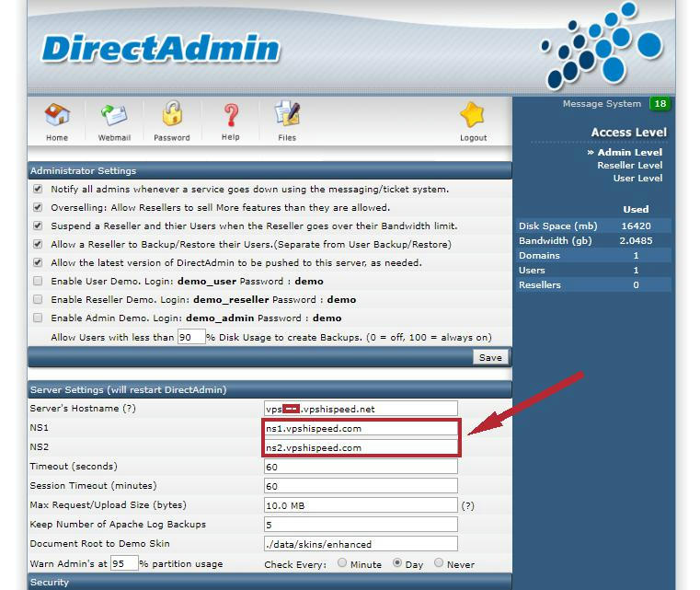Image resolution: width=700 pixels, height=590 pixels.
Task: Open the Help question mark icon
Action: (231, 115)
